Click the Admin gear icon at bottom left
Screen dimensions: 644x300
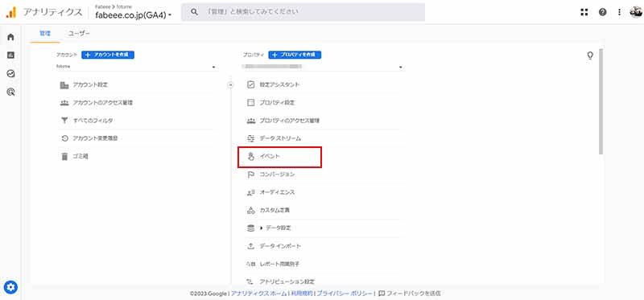click(10, 287)
